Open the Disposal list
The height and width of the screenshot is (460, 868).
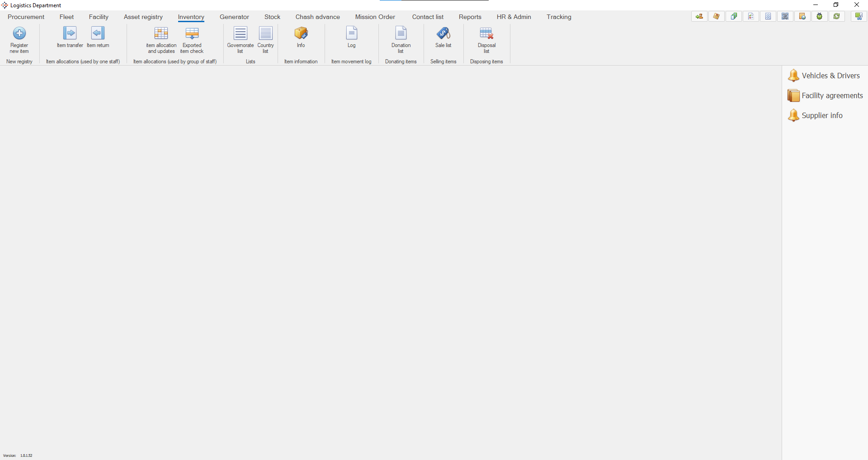click(486, 34)
